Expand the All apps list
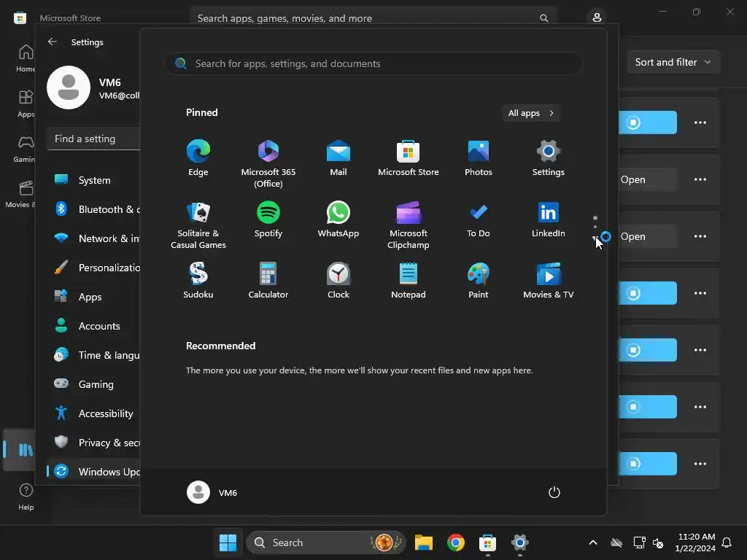747x560 pixels. 531,113
